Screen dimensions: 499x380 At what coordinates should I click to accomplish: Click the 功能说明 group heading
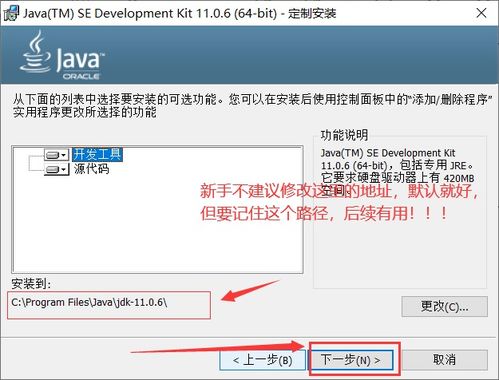tap(344, 135)
